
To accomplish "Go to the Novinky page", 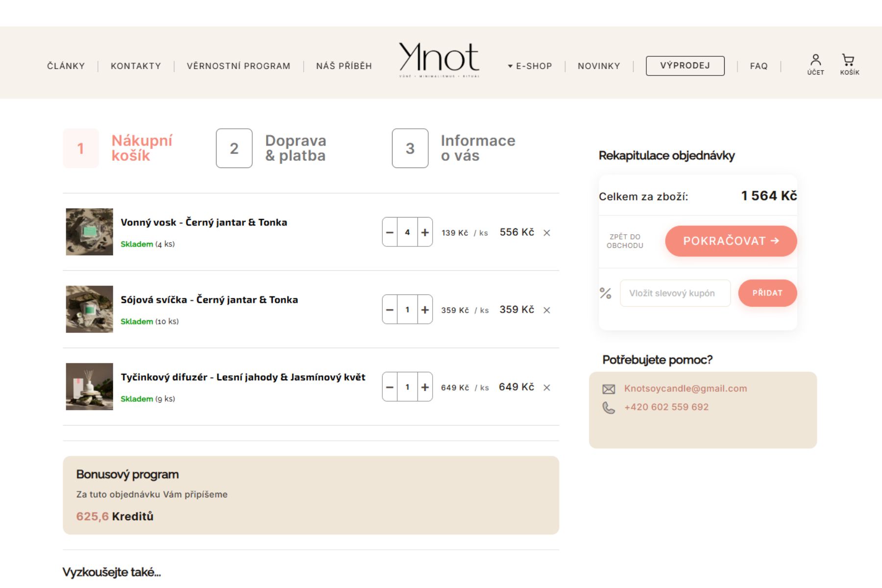I will point(599,66).
